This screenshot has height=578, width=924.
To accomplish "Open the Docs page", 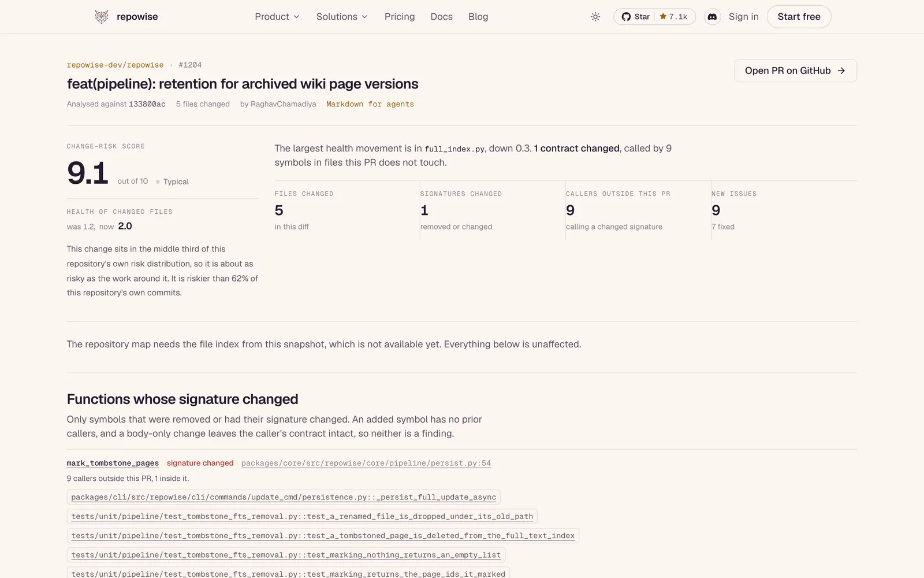I will pyautogui.click(x=442, y=17).
